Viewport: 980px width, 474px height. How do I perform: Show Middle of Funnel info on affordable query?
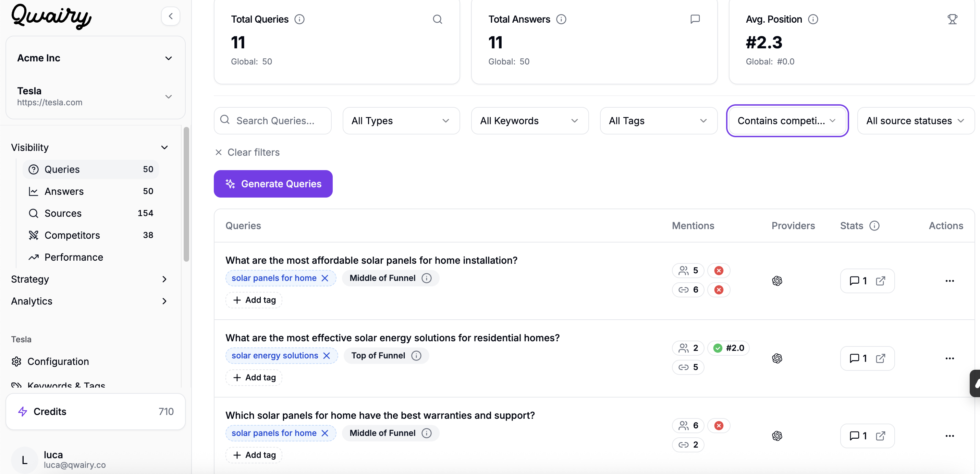427,278
